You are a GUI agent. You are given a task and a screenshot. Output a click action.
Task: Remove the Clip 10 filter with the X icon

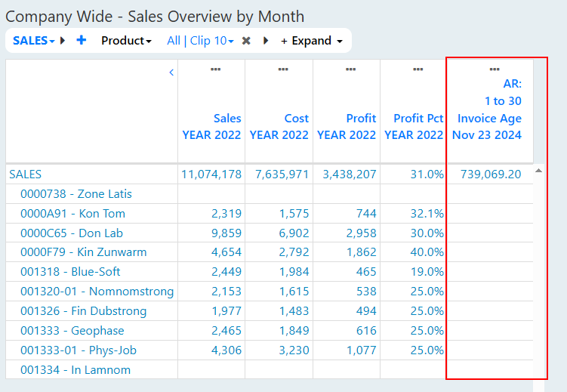pyautogui.click(x=246, y=41)
